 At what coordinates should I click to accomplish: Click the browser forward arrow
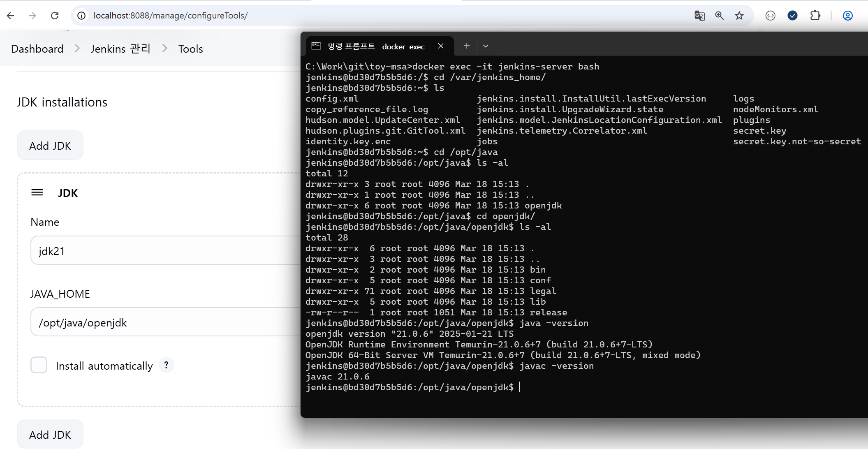click(32, 16)
